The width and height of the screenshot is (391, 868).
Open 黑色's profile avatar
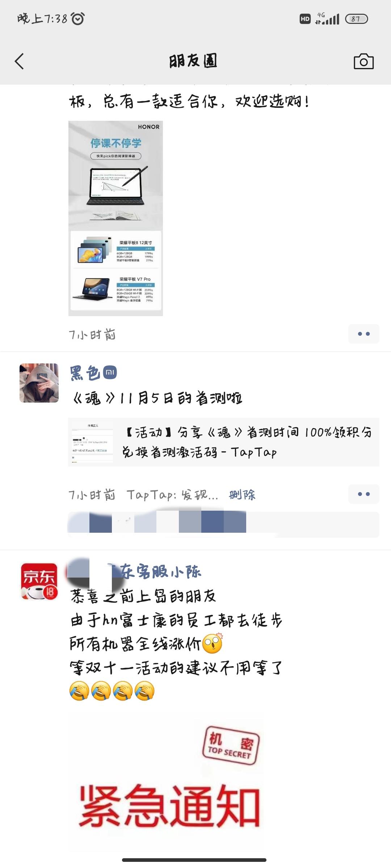[x=39, y=383]
